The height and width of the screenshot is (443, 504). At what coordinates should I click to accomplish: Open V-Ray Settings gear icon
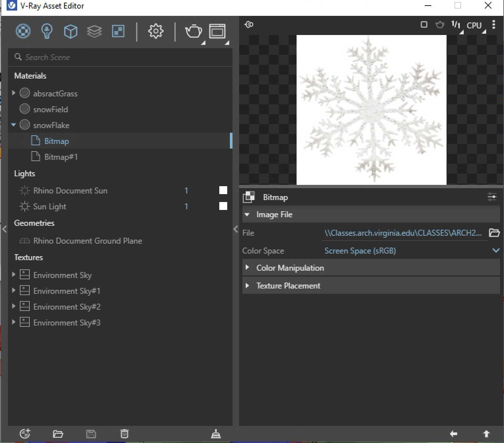click(156, 31)
